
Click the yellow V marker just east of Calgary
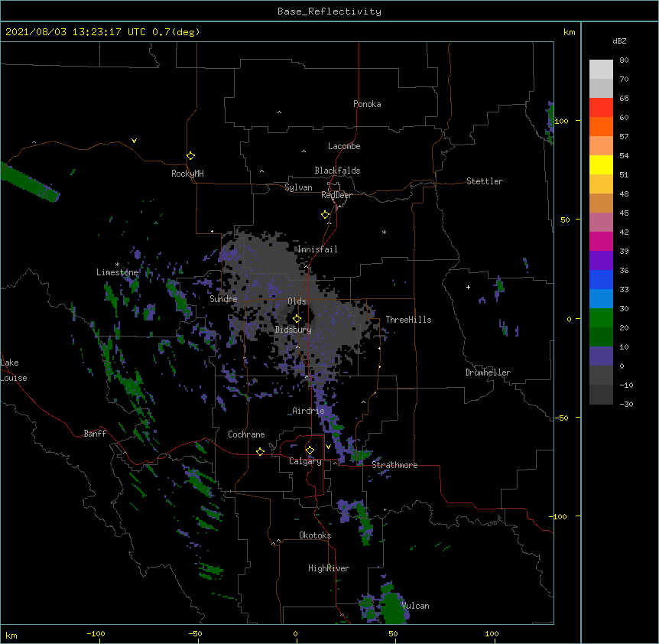[328, 447]
